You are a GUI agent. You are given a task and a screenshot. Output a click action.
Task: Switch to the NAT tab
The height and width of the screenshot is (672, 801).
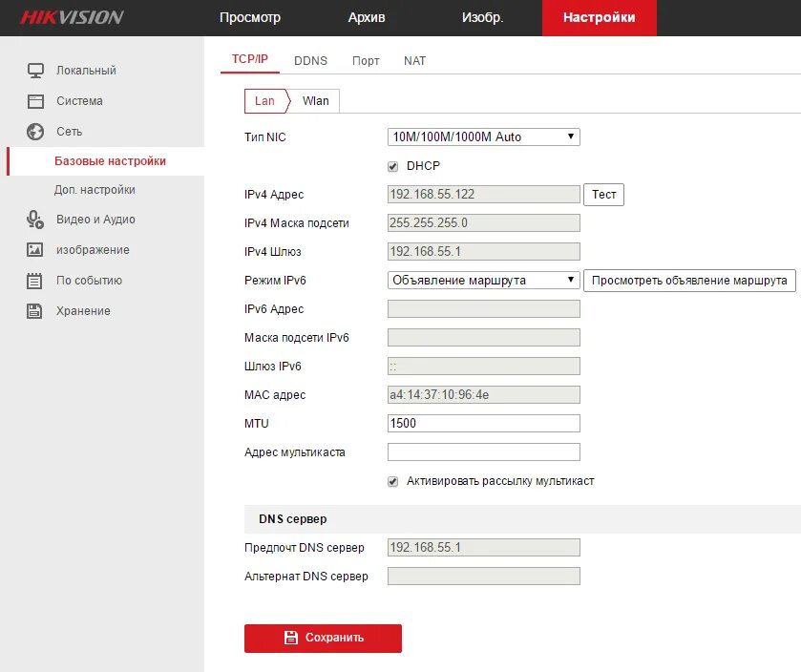pyautogui.click(x=414, y=61)
